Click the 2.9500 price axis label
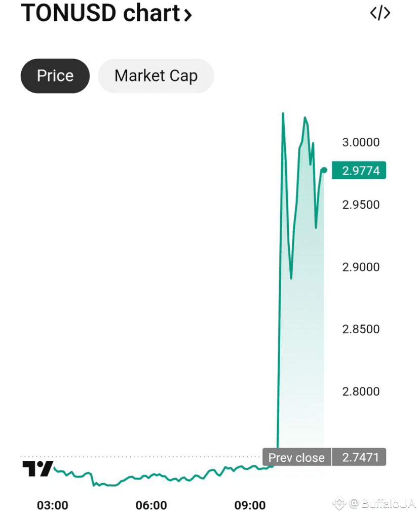This screenshot has height=516, width=420. 361,205
